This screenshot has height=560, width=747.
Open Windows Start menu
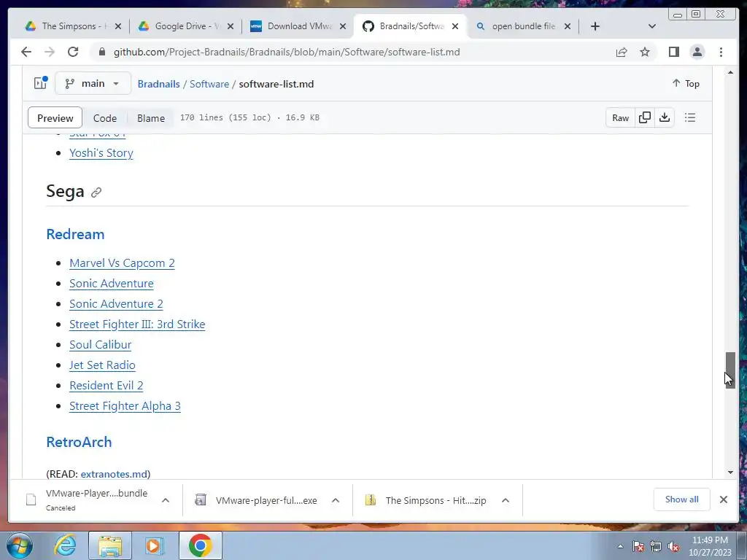(x=20, y=545)
